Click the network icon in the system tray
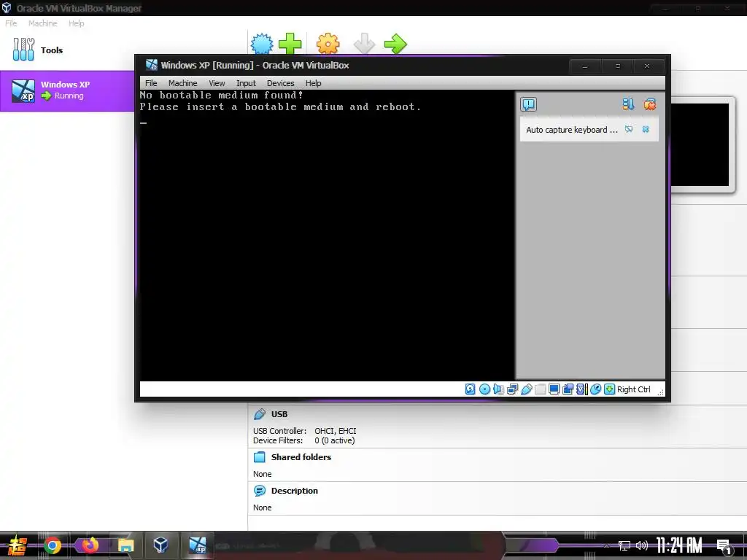This screenshot has width=747, height=560. [x=624, y=545]
